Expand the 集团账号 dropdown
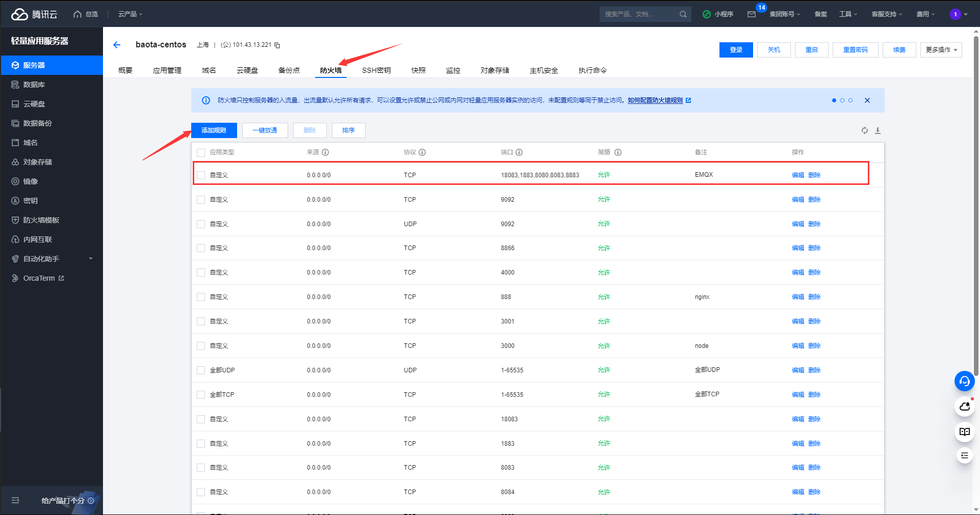Screen dimensions: 980x515 785,14
